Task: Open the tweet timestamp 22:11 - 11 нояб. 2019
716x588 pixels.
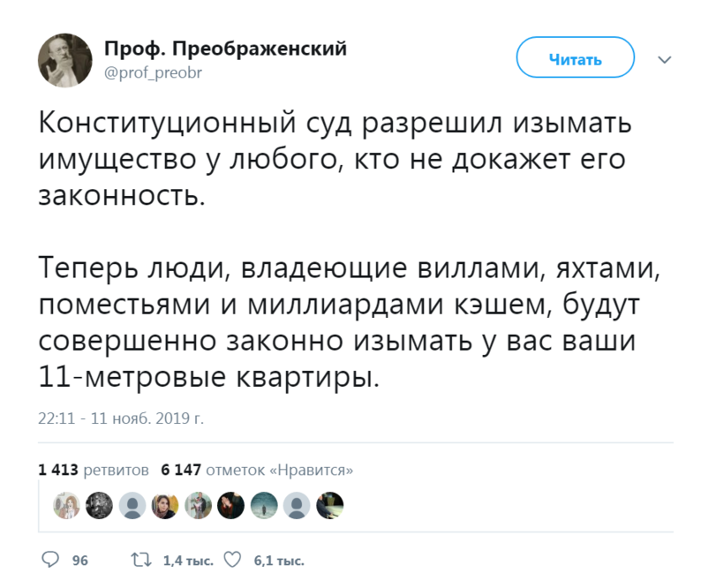Action: [x=121, y=418]
